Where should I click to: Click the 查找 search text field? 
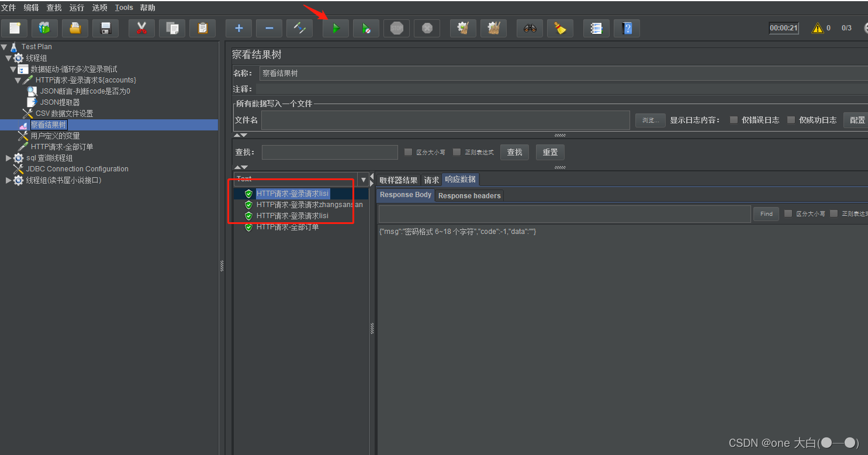(330, 152)
